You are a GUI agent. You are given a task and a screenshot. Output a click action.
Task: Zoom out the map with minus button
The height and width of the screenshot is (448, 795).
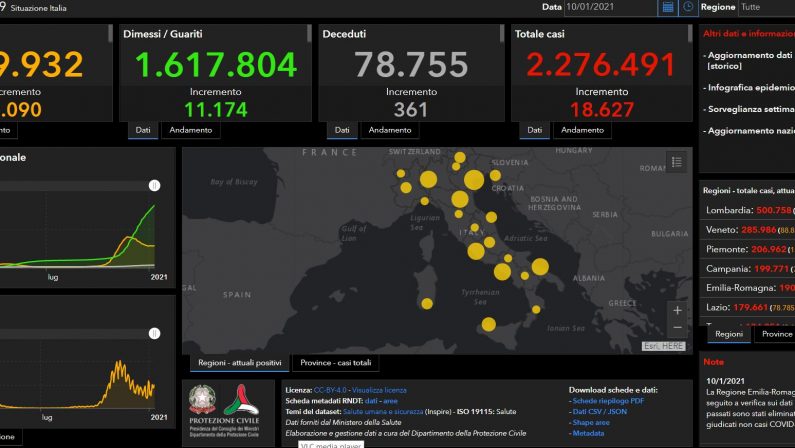677,328
